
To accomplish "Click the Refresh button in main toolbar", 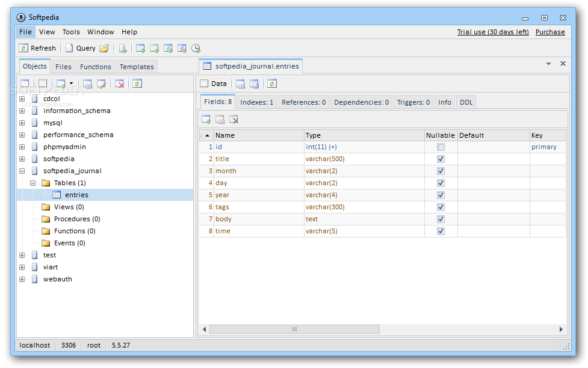I will click(37, 48).
